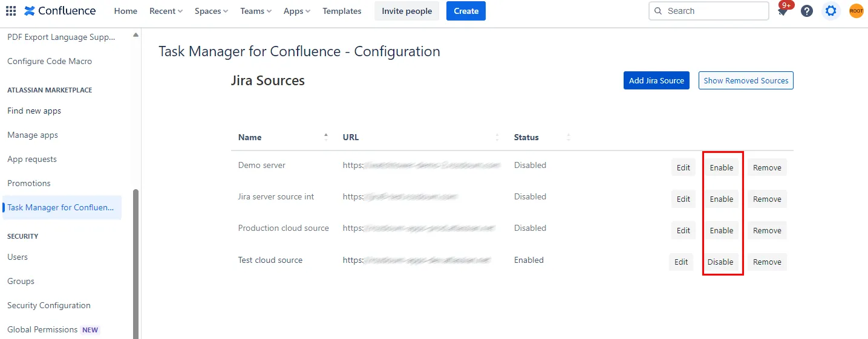Edit the Test cloud source
The height and width of the screenshot is (339, 868).
[x=681, y=262]
